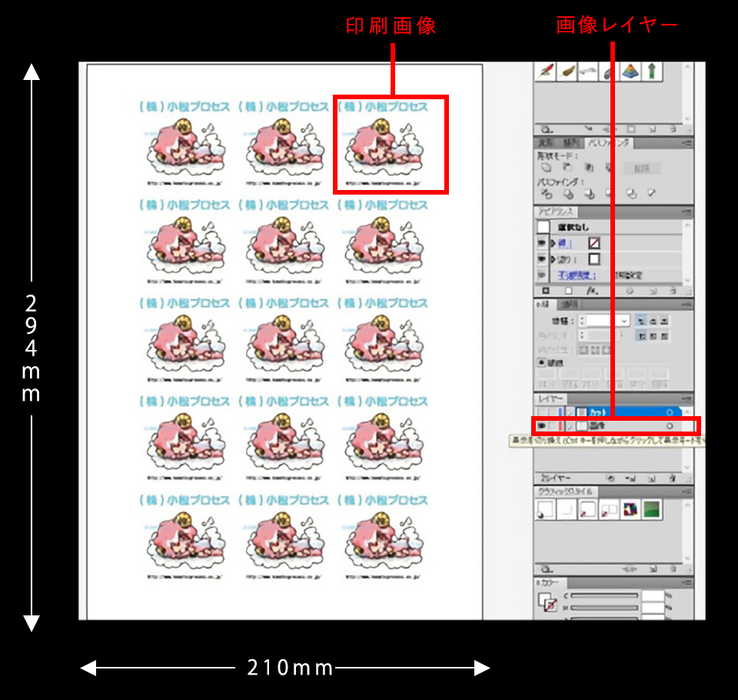Apply the Trim pathfinder
The width and height of the screenshot is (738, 700).
(568, 194)
